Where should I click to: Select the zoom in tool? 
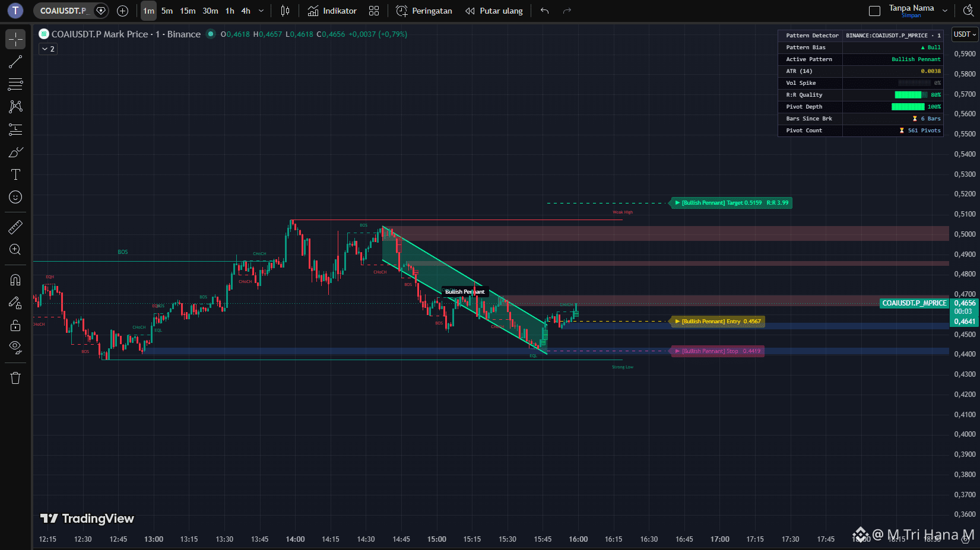(15, 249)
